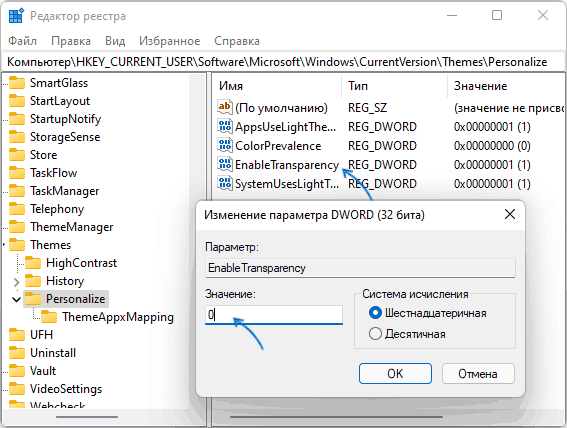Select the SystemUsesLightT... value name

coord(287,184)
